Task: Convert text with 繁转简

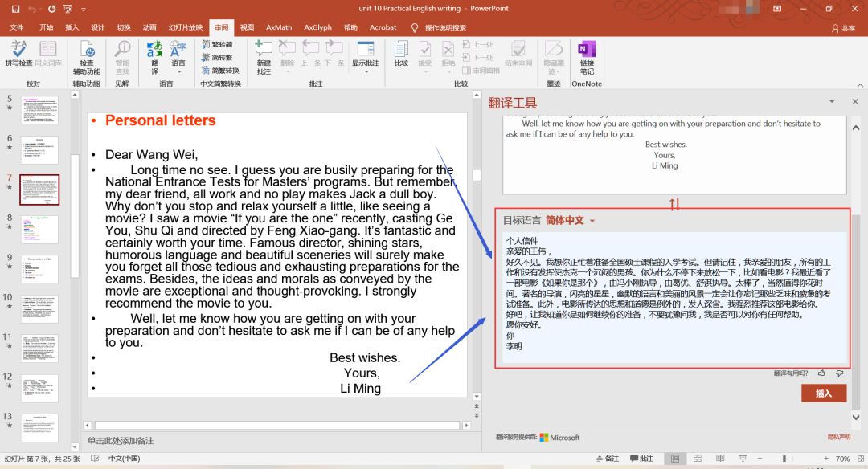Action: pos(217,44)
